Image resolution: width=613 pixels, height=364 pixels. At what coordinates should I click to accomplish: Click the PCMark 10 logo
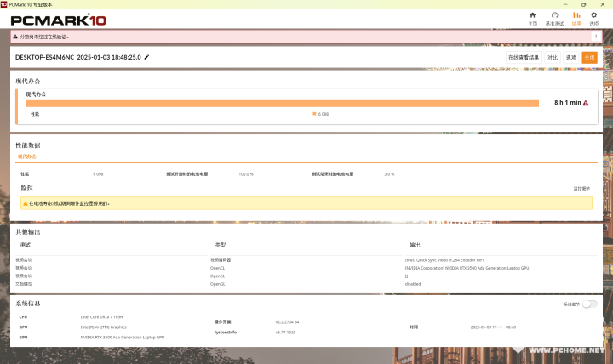58,20
